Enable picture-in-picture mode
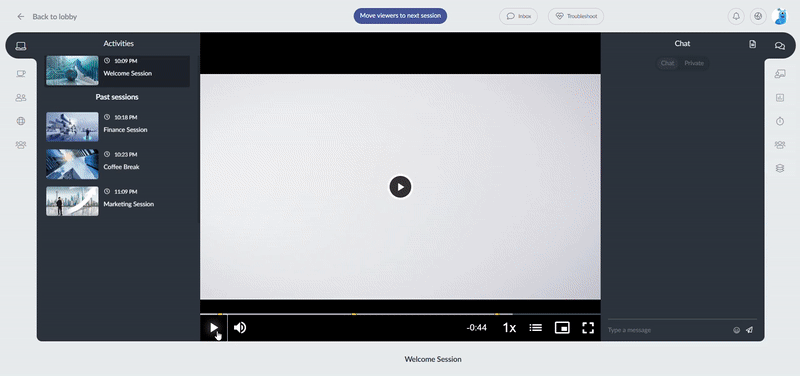This screenshot has width=800, height=376. 562,328
